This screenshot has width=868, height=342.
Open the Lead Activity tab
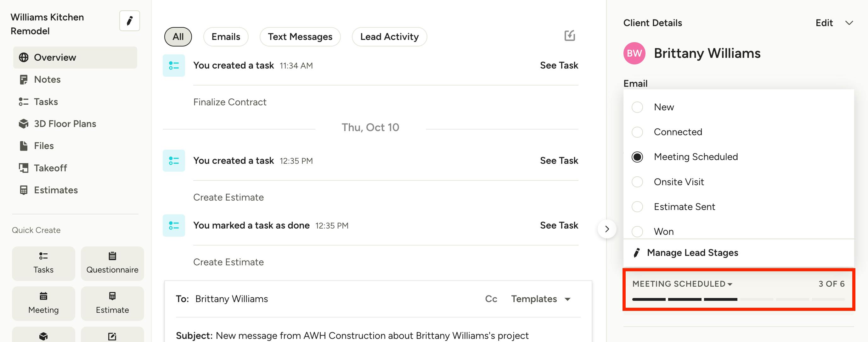pyautogui.click(x=389, y=37)
